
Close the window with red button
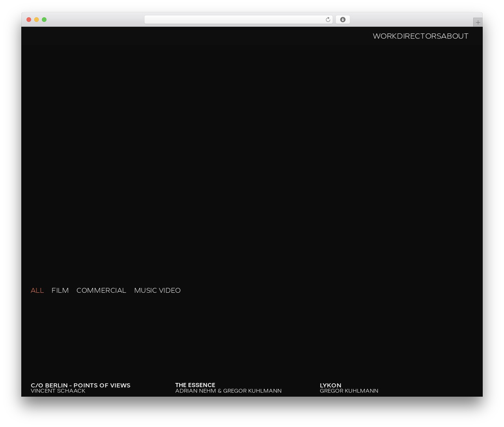click(x=29, y=20)
